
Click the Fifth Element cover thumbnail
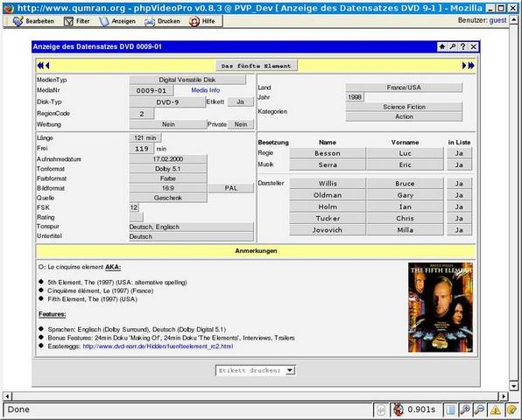(440, 307)
